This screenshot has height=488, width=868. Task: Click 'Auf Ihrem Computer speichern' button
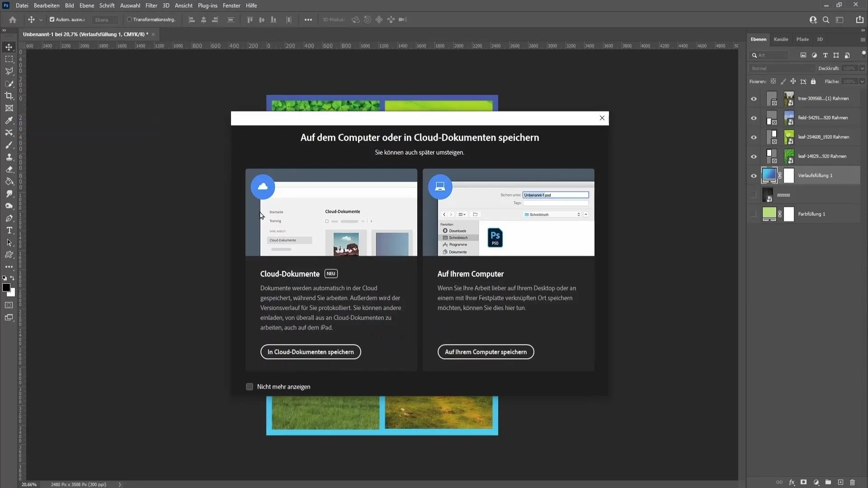pyautogui.click(x=486, y=352)
